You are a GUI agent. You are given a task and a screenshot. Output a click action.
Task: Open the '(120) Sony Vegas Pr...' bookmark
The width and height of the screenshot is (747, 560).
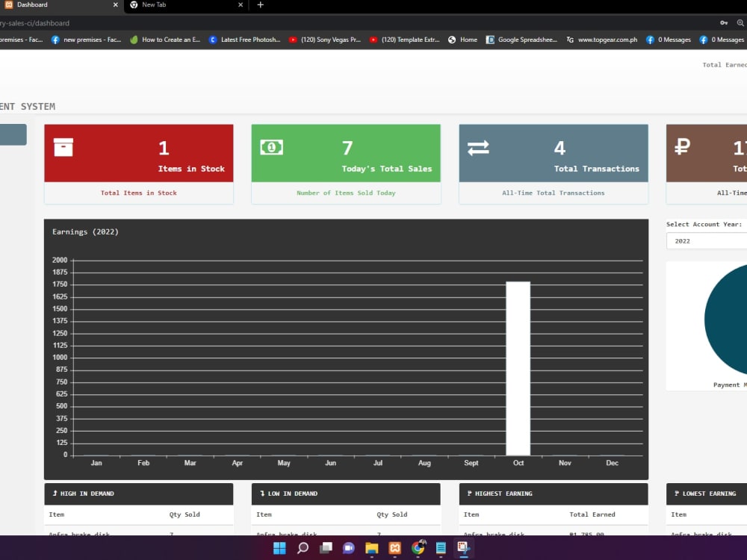[324, 40]
